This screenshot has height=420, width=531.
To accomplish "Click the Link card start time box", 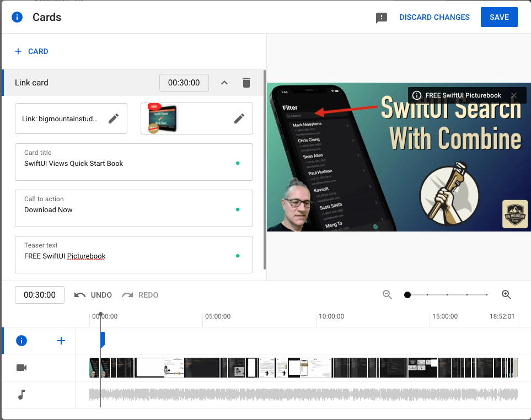I will [184, 83].
